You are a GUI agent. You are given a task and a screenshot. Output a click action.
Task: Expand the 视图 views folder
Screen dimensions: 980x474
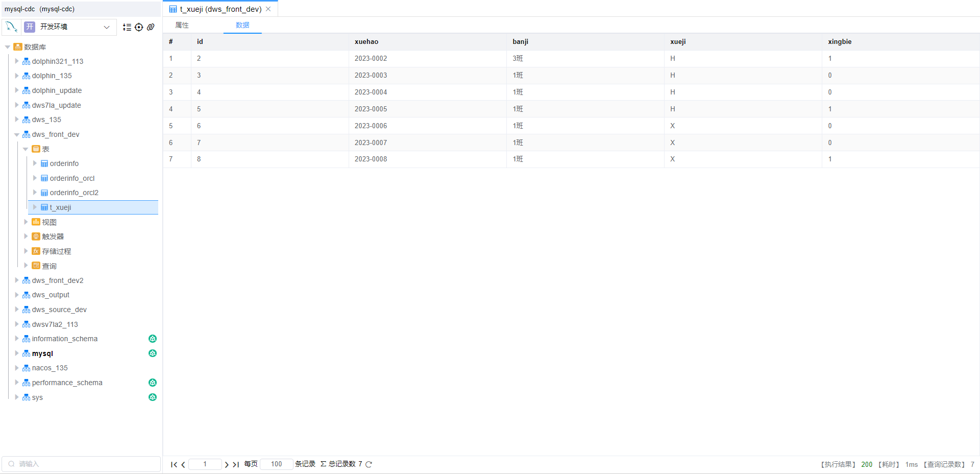26,222
